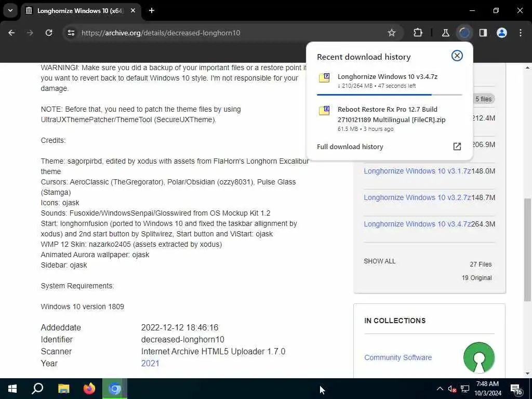The image size is (532, 399).
Task: Open File Explorer from the taskbar
Action: (x=63, y=389)
